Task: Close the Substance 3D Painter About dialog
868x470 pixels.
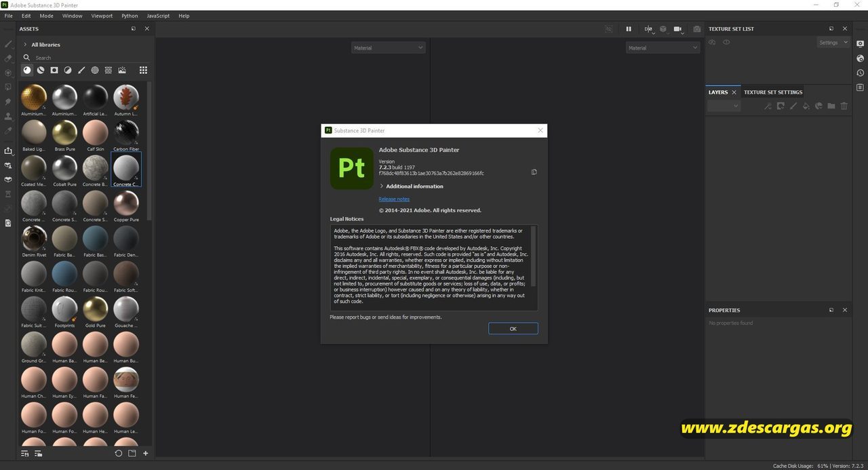Action: pyautogui.click(x=540, y=130)
